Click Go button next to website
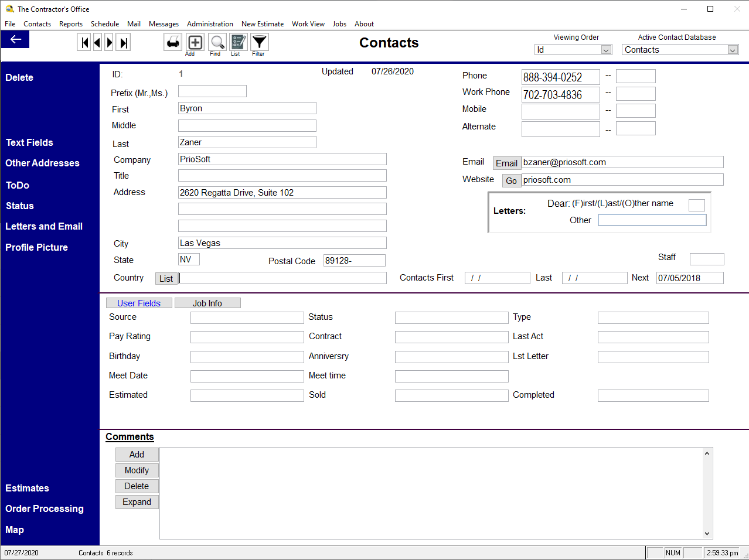The image size is (749, 560). click(511, 180)
